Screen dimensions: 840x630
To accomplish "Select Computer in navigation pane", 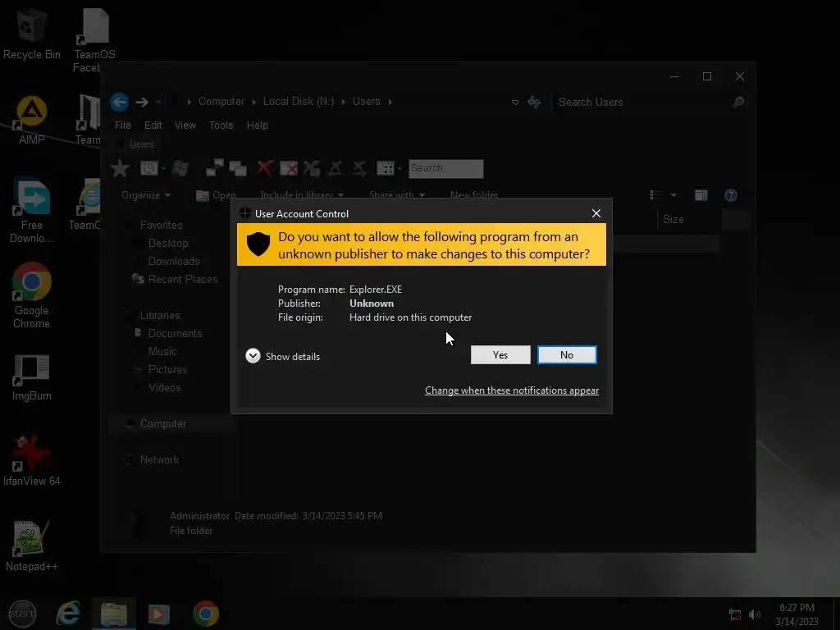I will point(163,424).
